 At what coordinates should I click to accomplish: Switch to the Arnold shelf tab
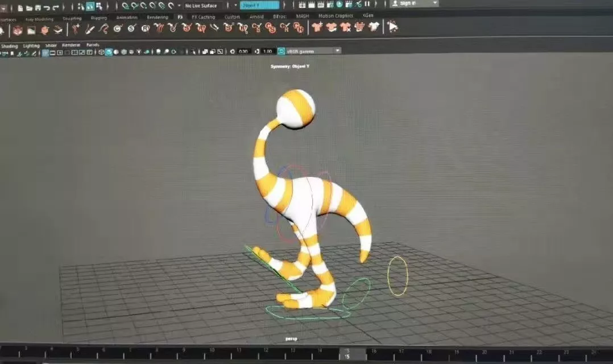256,17
